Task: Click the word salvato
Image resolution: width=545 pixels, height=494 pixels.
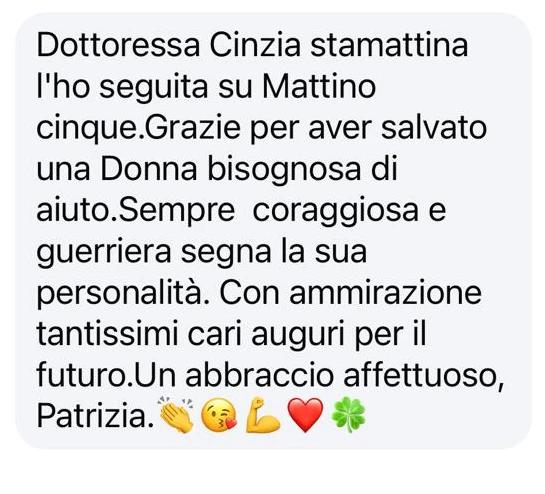Action: click(x=434, y=128)
